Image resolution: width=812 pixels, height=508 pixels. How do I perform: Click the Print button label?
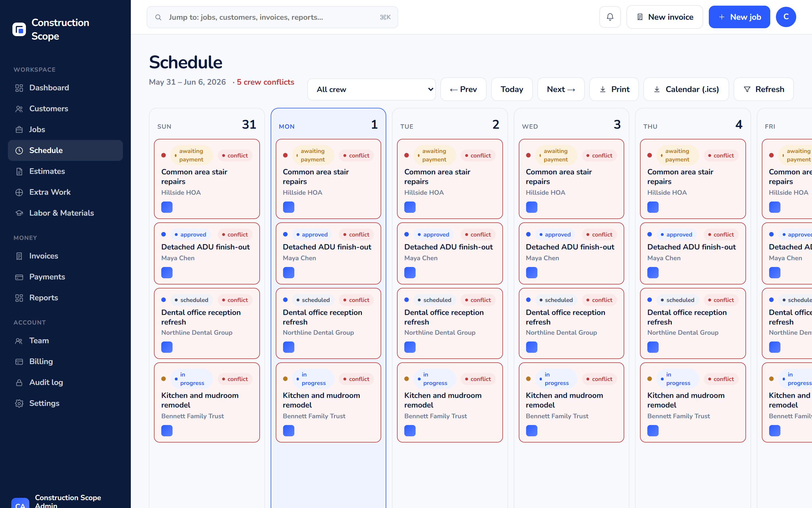pyautogui.click(x=620, y=89)
